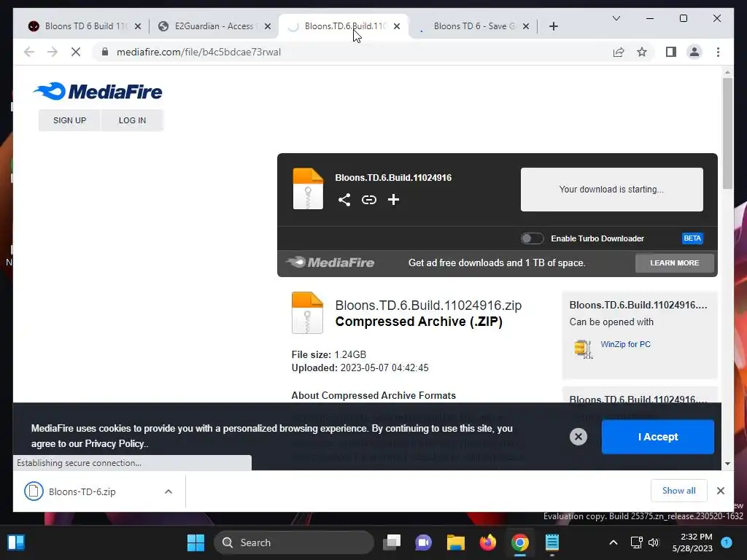Click the plus icon in download card
The image size is (747, 560).
pyautogui.click(x=393, y=200)
